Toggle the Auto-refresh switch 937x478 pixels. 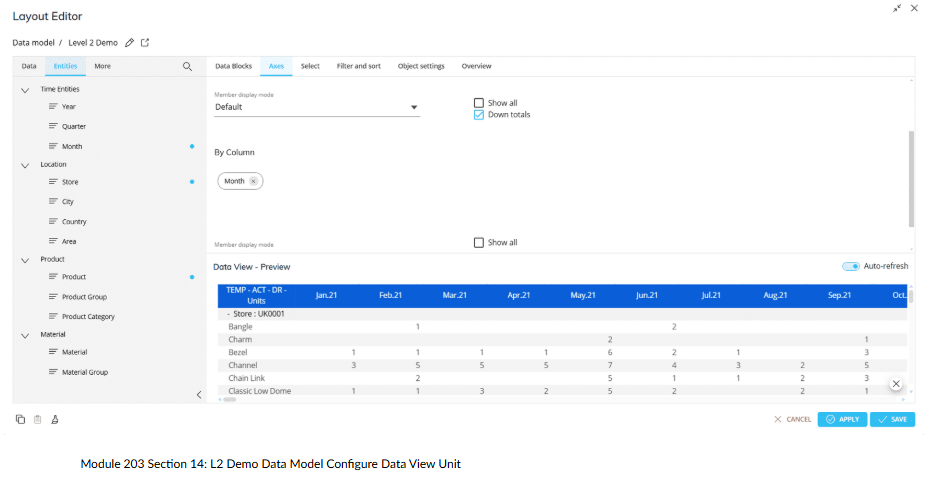click(x=851, y=266)
